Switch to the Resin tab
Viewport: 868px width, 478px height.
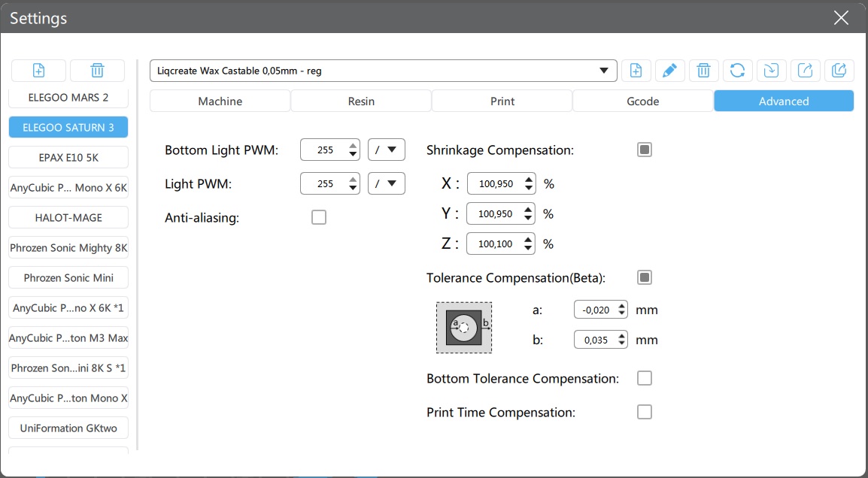pos(361,101)
